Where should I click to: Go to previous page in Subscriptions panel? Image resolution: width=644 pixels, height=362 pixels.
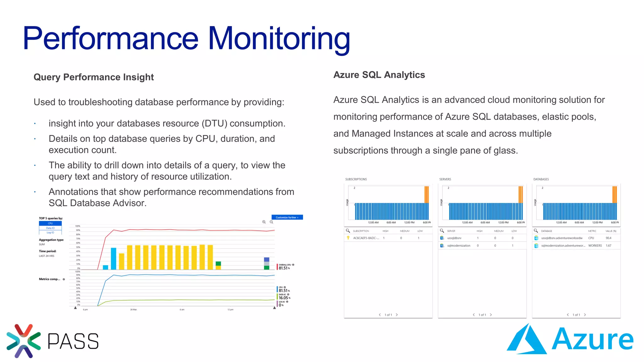pos(380,315)
